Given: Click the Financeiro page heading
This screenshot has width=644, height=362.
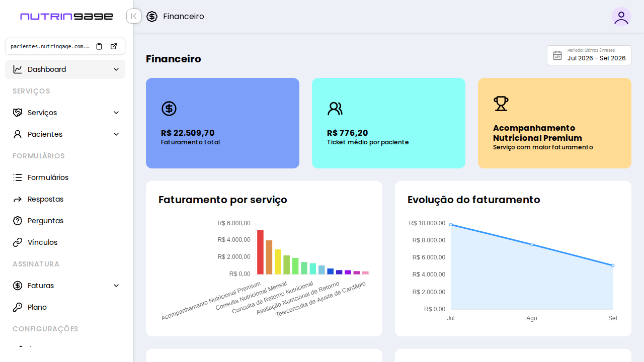Looking at the screenshot, I should click(174, 59).
